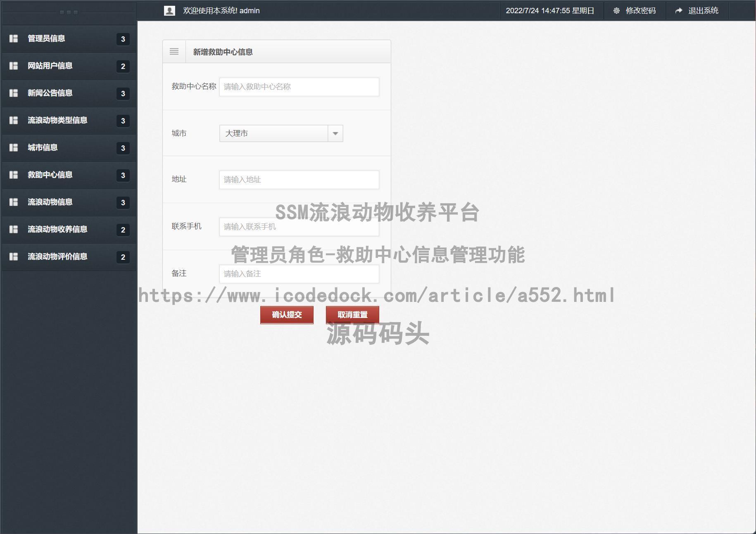
Task: Click the 流浪动物类型信息 sidebar icon
Action: (14, 121)
